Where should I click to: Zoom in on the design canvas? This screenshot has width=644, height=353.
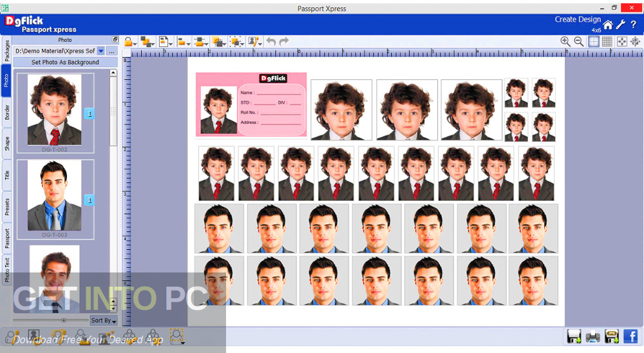coord(565,41)
